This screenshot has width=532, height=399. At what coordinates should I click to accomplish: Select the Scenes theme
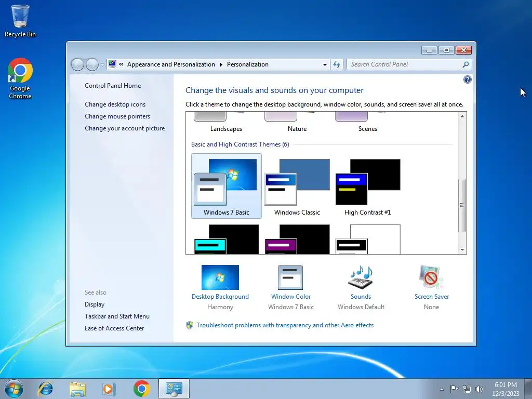[x=368, y=123]
